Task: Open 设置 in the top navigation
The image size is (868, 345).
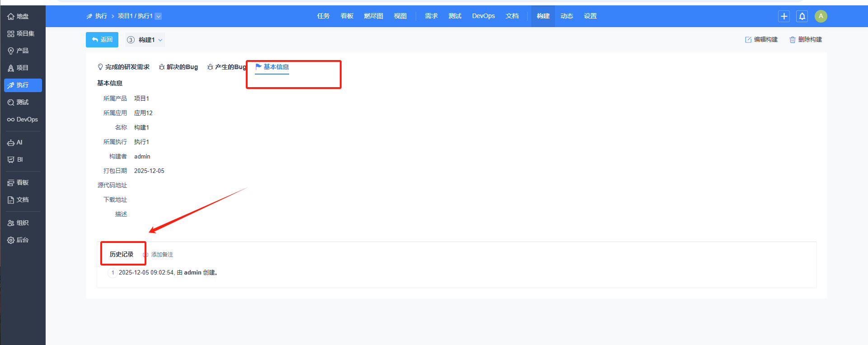Action: point(590,16)
